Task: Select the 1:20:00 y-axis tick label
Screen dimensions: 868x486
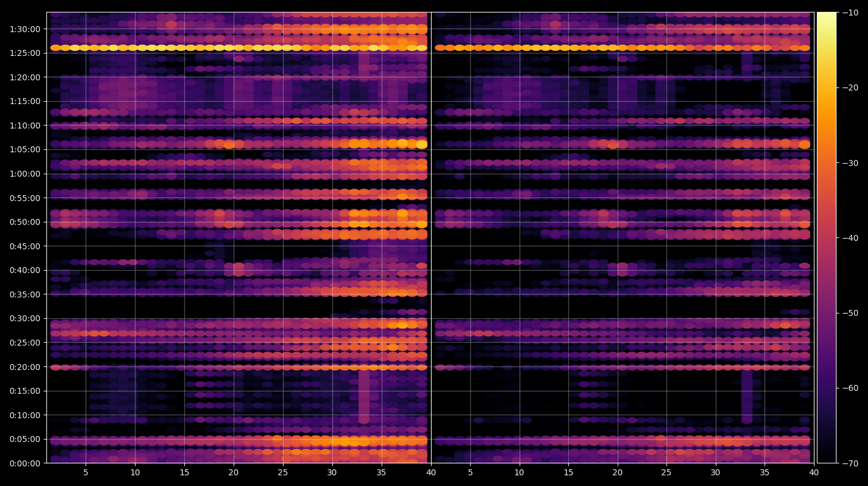Action: [x=25, y=77]
